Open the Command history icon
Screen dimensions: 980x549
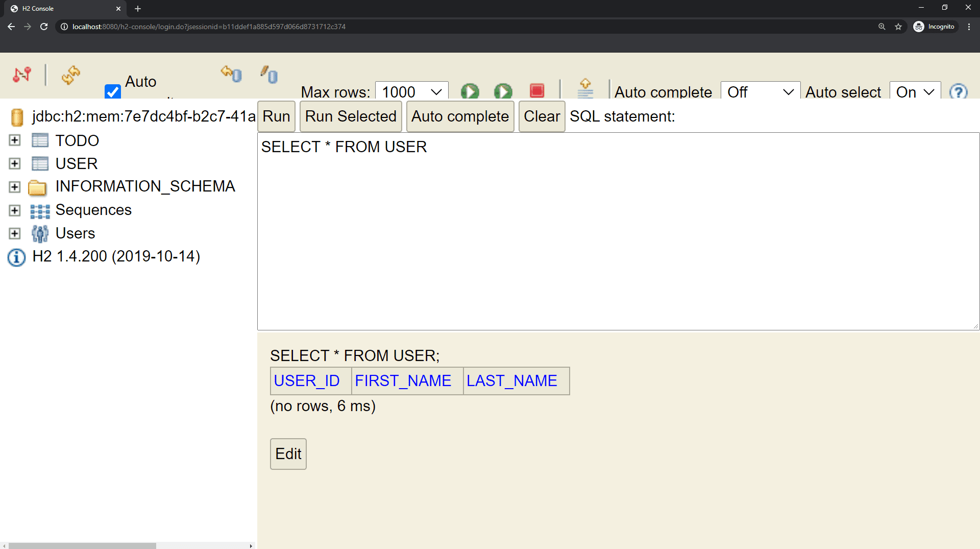[x=585, y=89]
